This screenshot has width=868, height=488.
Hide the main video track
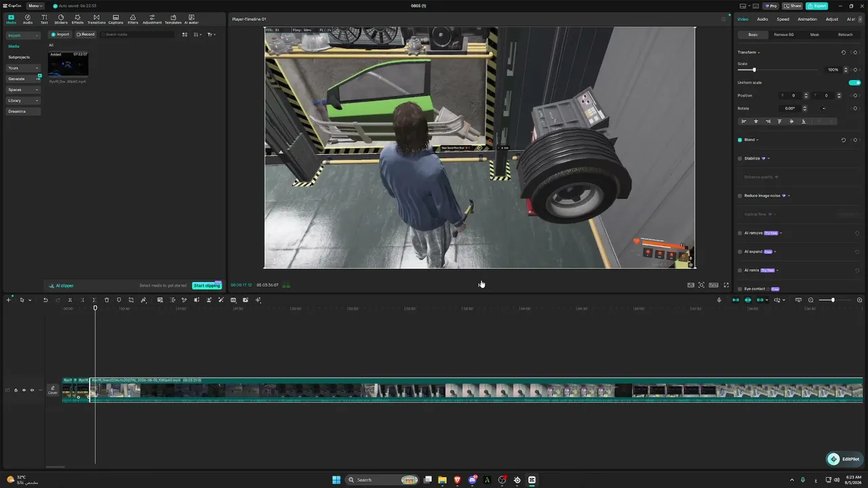point(24,390)
